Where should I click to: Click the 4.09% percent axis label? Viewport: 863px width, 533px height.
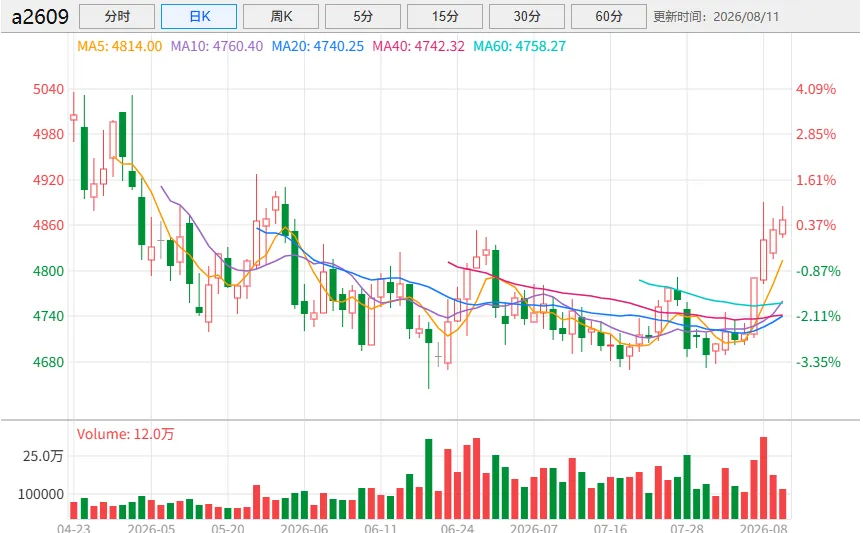click(816, 89)
